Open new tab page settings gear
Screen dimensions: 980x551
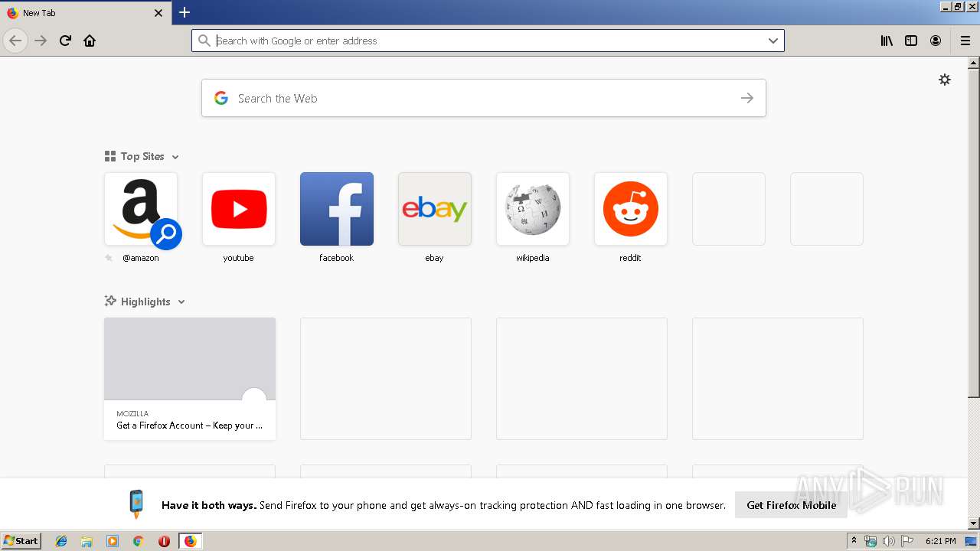pos(945,80)
